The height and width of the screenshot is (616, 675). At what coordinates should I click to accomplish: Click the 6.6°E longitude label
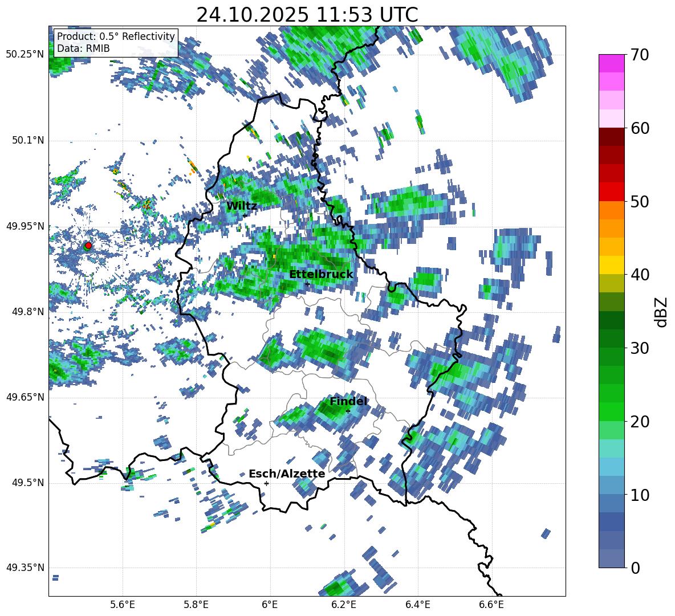coord(491,605)
